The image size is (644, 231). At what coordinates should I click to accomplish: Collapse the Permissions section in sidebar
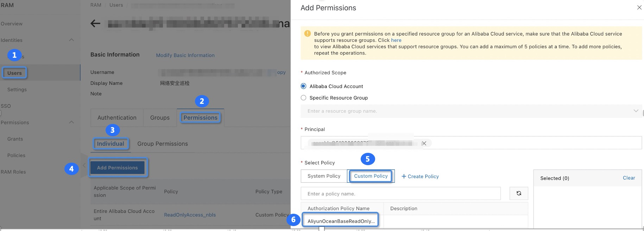click(71, 122)
